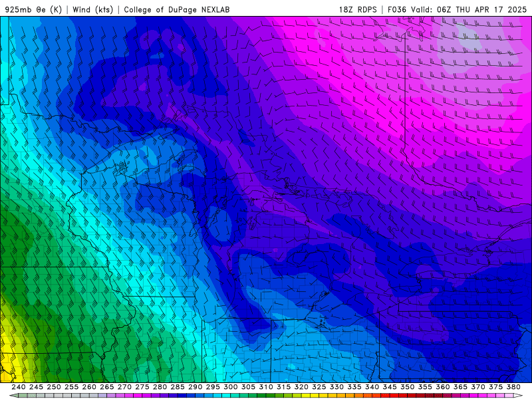Click the 240 color scale label

[x=19, y=387]
